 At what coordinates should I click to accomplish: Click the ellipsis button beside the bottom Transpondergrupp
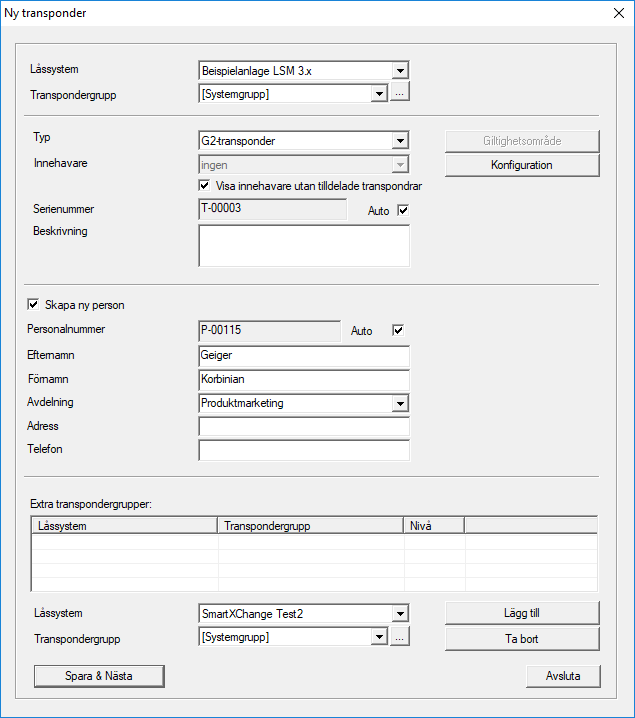[400, 637]
